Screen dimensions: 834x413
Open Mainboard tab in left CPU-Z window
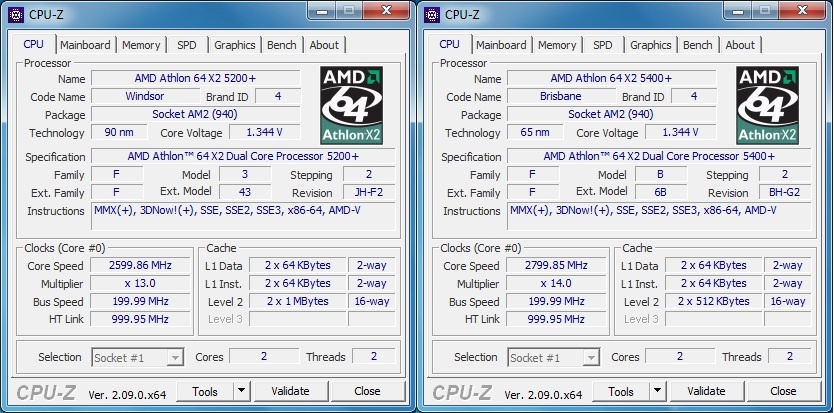pos(85,45)
